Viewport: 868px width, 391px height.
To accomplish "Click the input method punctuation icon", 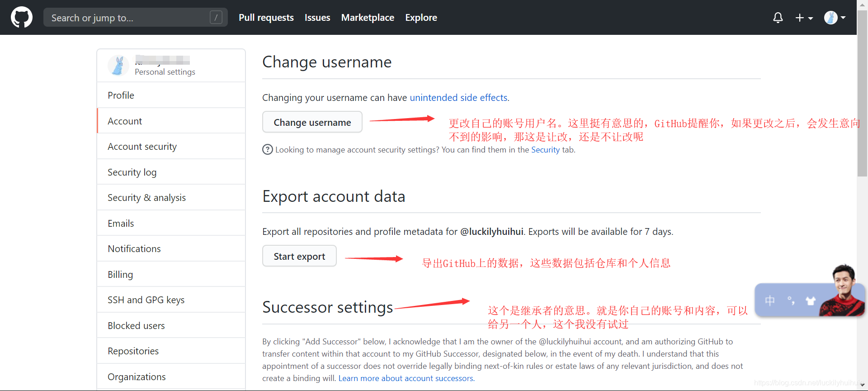I will 791,300.
